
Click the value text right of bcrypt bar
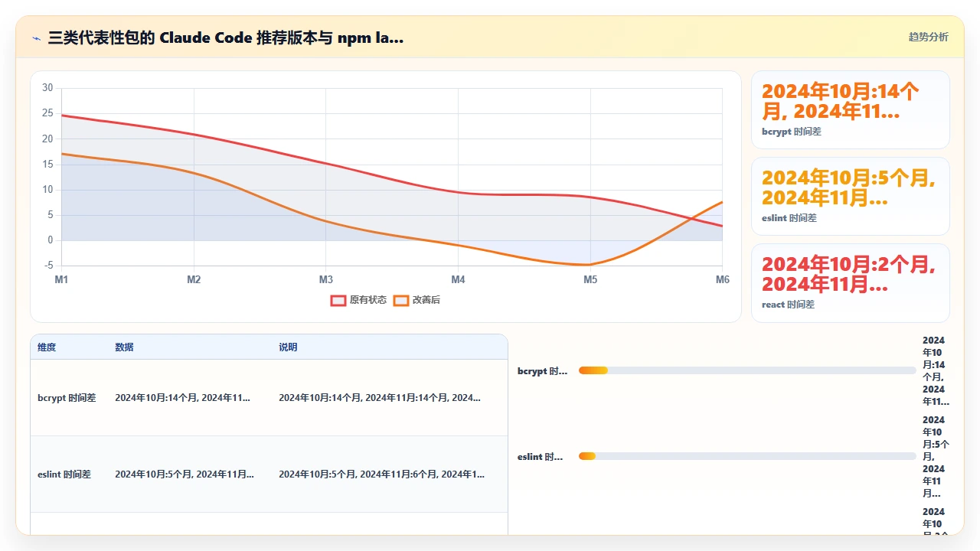(x=934, y=371)
